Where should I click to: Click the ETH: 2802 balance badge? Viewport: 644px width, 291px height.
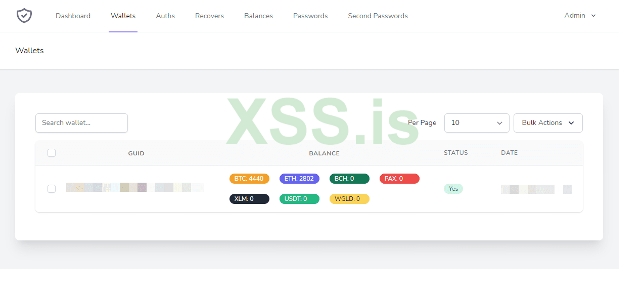coord(299,179)
